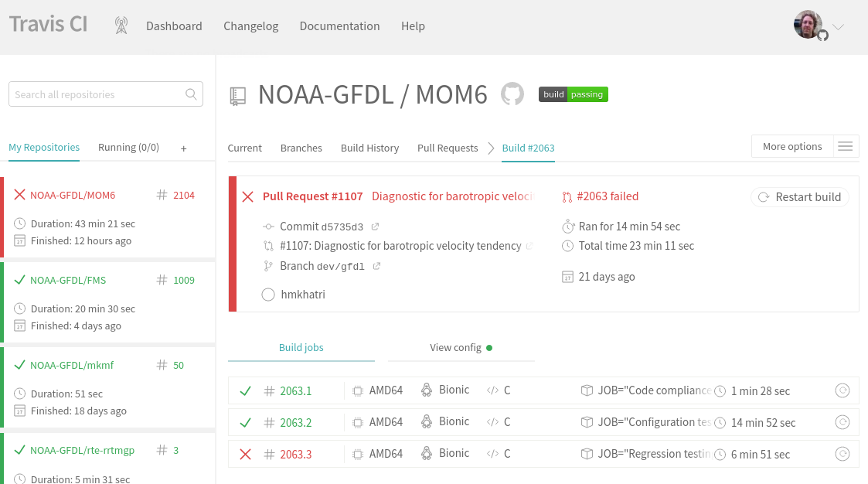Click the Restart build button
The width and height of the screenshot is (868, 484).
coord(800,197)
